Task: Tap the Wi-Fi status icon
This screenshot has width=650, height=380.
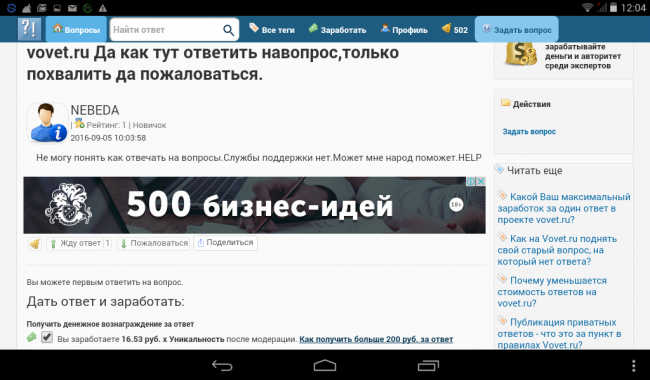Action: point(587,7)
